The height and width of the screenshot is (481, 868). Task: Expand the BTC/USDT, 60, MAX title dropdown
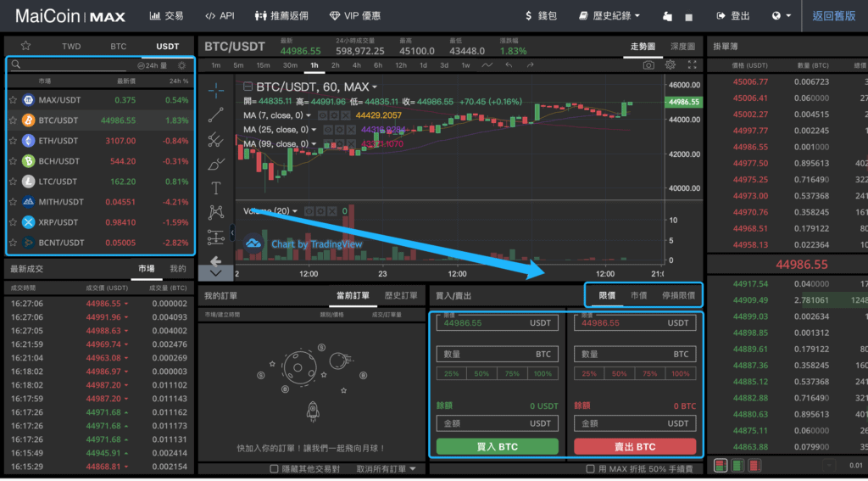click(x=375, y=87)
